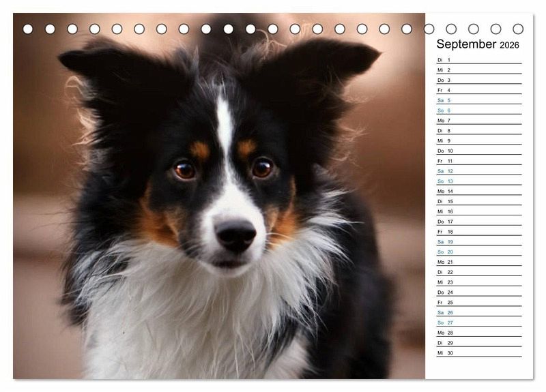
Task: Click the Sa 26 weekend row
Action: tap(478, 312)
